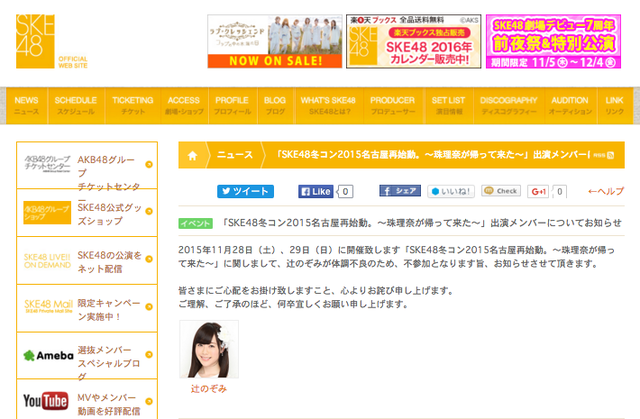This screenshot has width=640, height=419.
Task: Open the member photo of 辻のぞみ
Action: click(x=209, y=349)
